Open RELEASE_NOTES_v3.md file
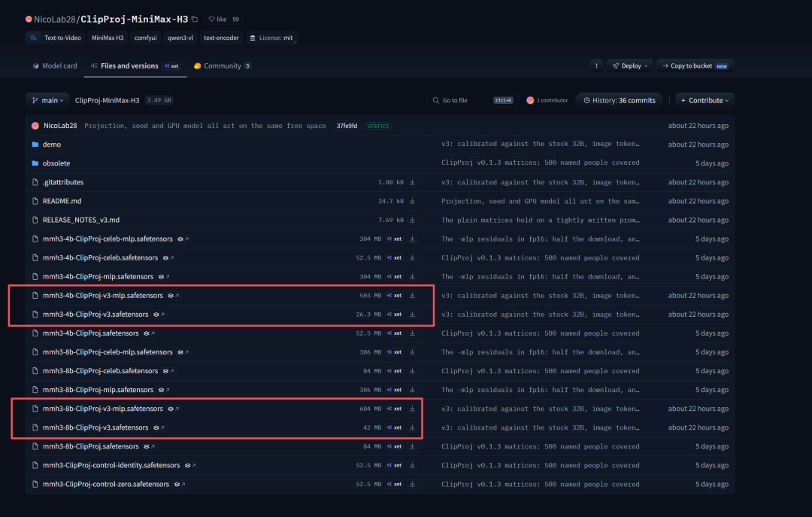Viewport: 812px width, 517px height. pyautogui.click(x=81, y=220)
